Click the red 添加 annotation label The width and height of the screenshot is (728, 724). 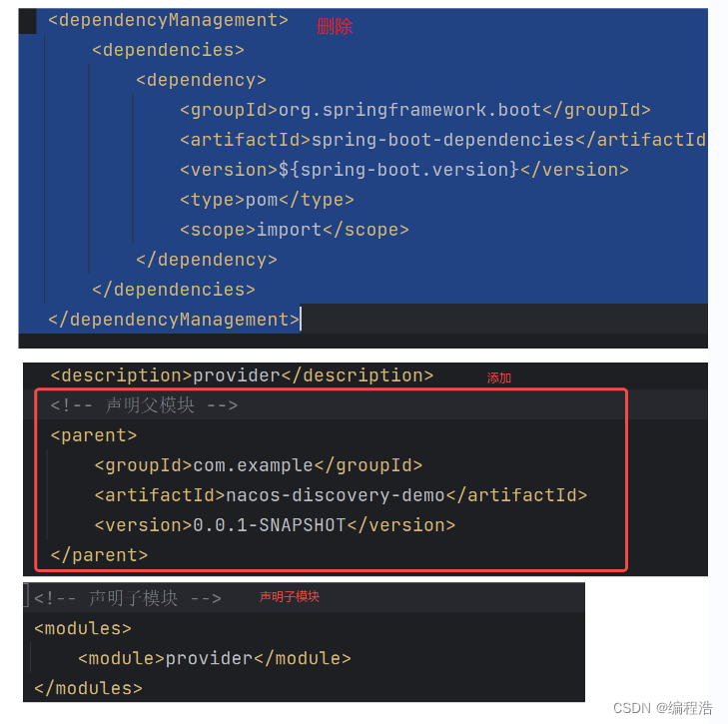pyautogui.click(x=499, y=378)
